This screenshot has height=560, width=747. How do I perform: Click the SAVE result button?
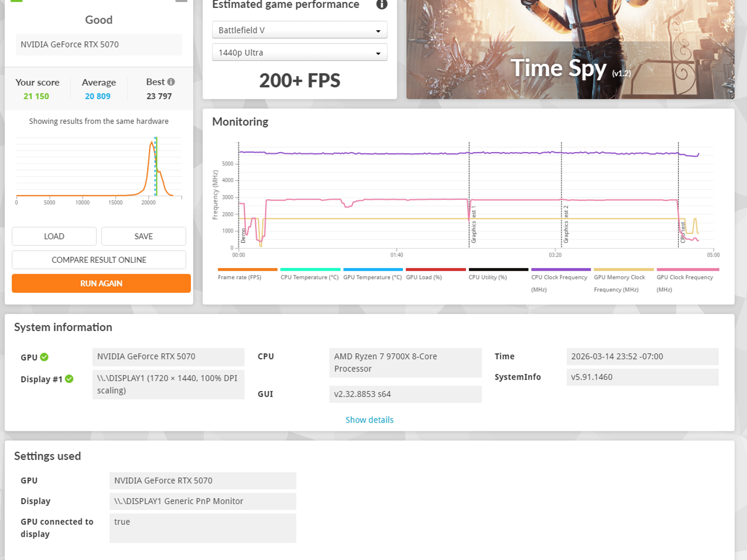coord(143,236)
